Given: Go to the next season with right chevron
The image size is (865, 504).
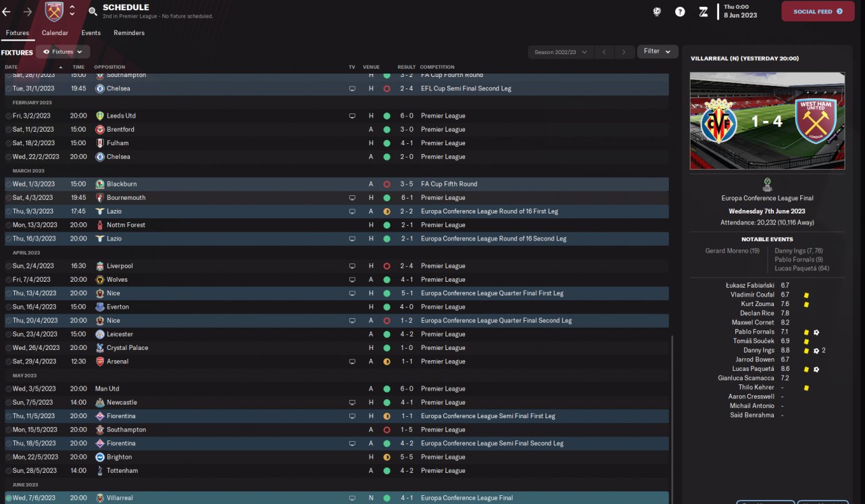Looking at the screenshot, I should pyautogui.click(x=624, y=52).
